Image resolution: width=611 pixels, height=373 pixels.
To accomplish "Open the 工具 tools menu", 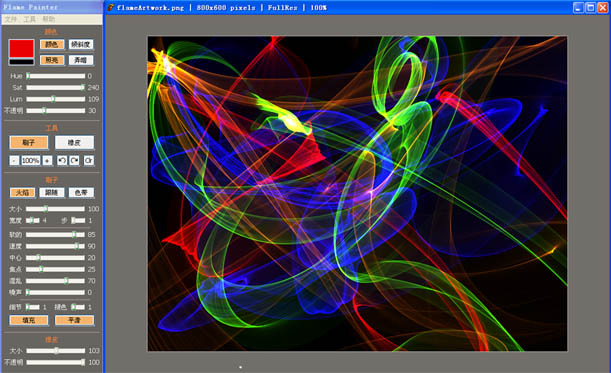I will pos(29,19).
